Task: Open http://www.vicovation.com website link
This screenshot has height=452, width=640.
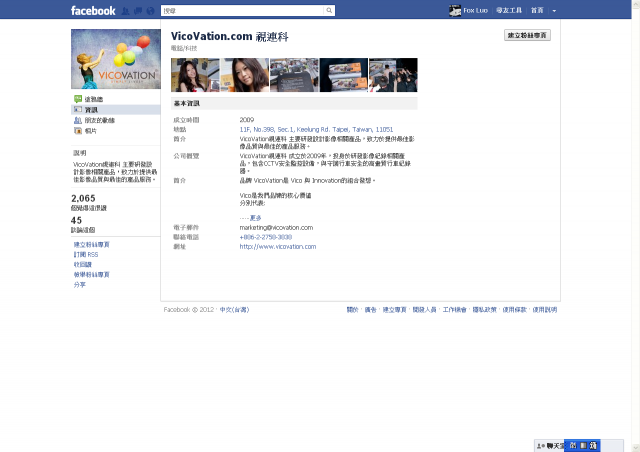Action: click(x=278, y=247)
